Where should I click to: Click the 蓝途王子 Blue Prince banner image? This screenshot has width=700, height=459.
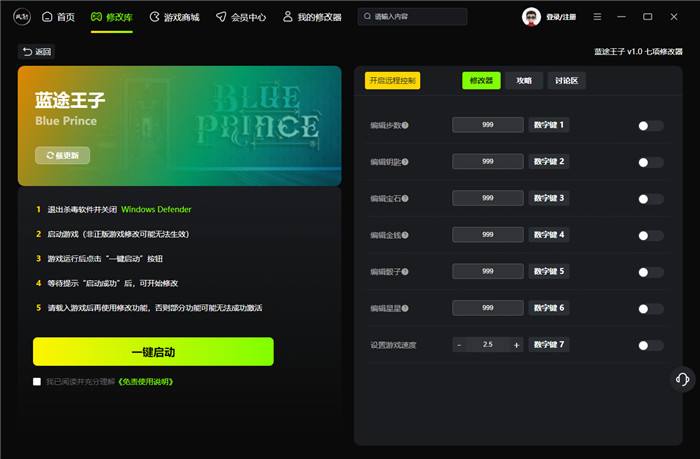click(179, 126)
